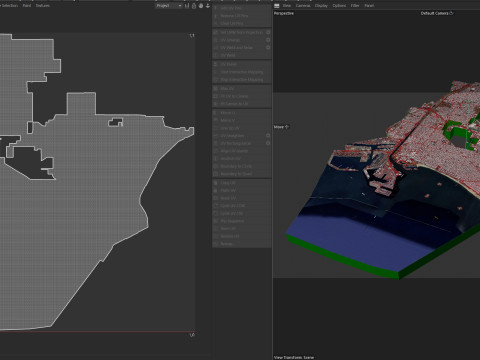Open the UV editor Selection menu
The width and height of the screenshot is (480, 360).
(9, 6)
